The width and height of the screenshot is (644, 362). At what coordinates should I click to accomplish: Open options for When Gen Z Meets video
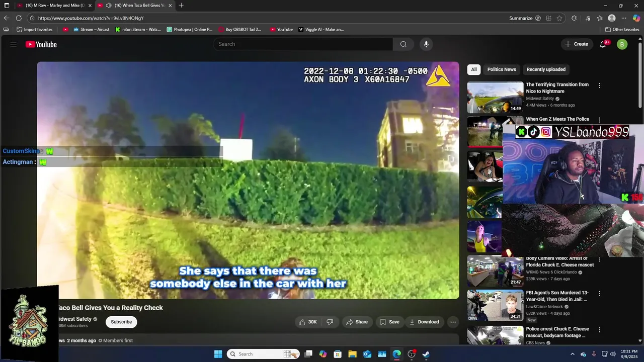599,120
